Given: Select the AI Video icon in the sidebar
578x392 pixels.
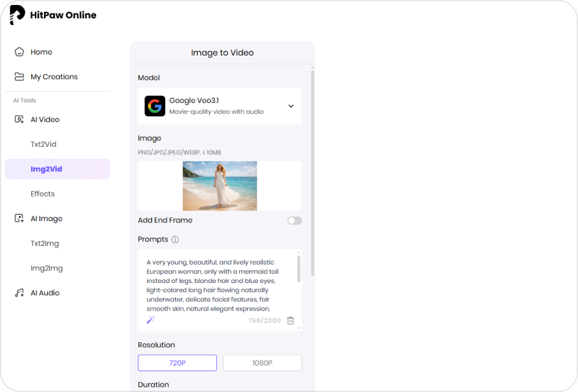Looking at the screenshot, I should (x=18, y=119).
